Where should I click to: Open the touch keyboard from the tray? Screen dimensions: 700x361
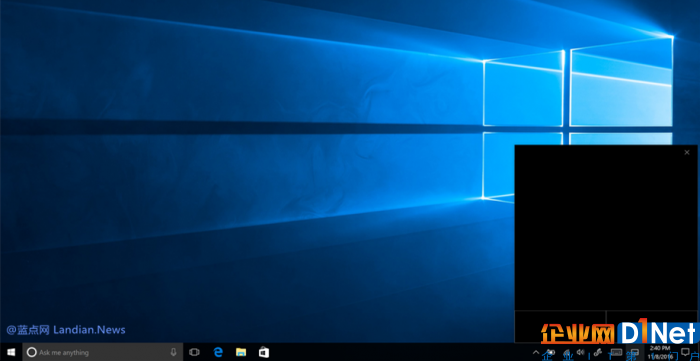tap(616, 352)
